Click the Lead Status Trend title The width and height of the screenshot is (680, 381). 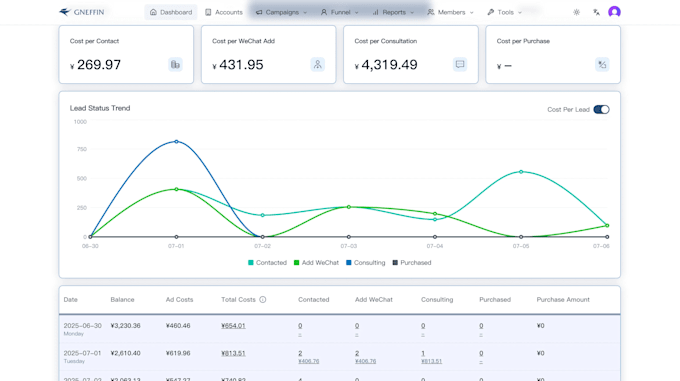click(100, 108)
